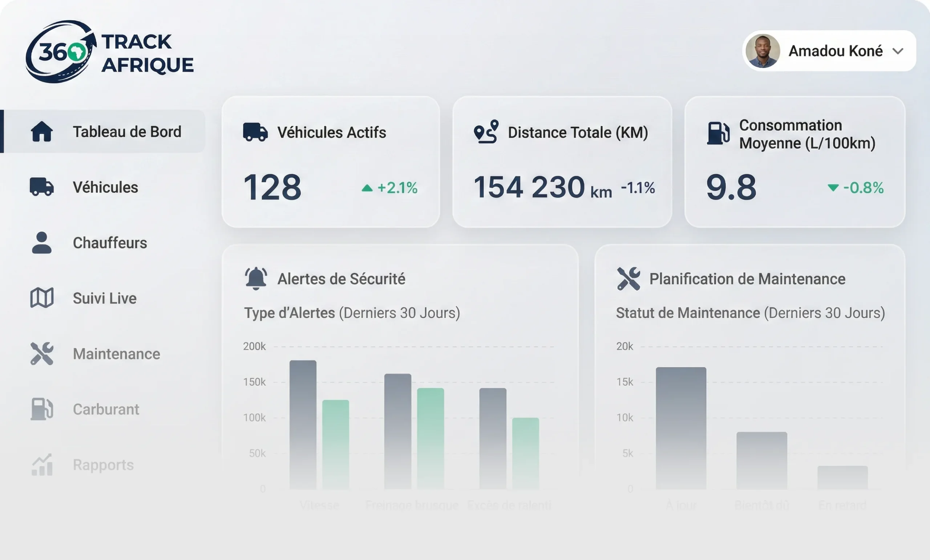The height and width of the screenshot is (560, 930).
Task: Open the Amadou Koné account menu
Action: [x=829, y=51]
